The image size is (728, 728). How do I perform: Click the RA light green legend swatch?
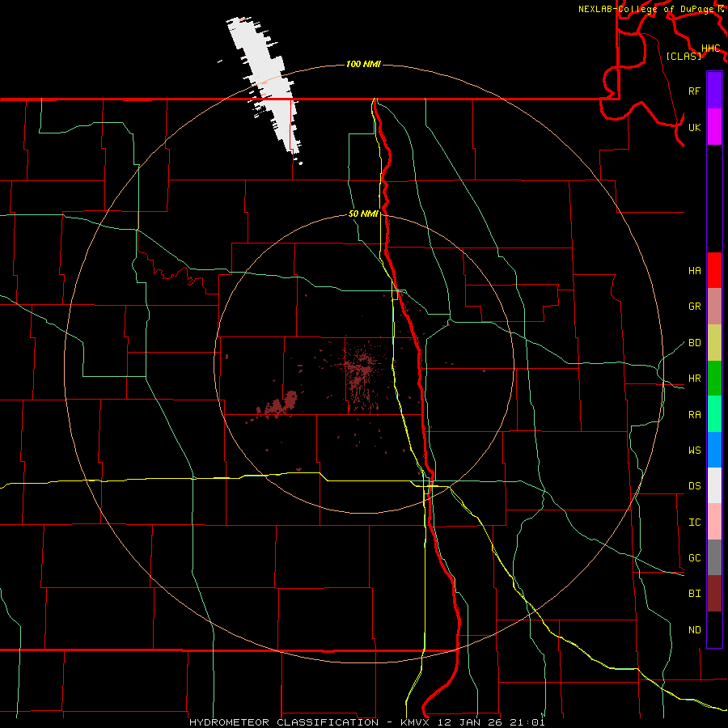pos(714,414)
